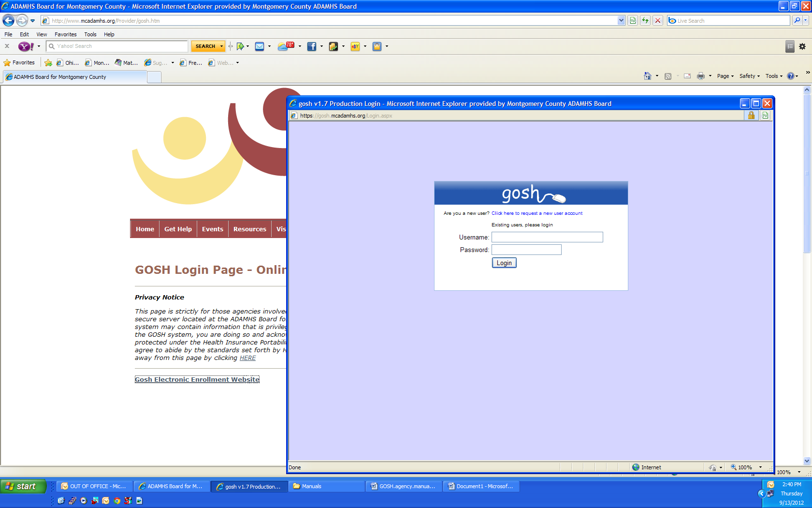Open the Live Search options dropdown arrow

tap(806, 20)
